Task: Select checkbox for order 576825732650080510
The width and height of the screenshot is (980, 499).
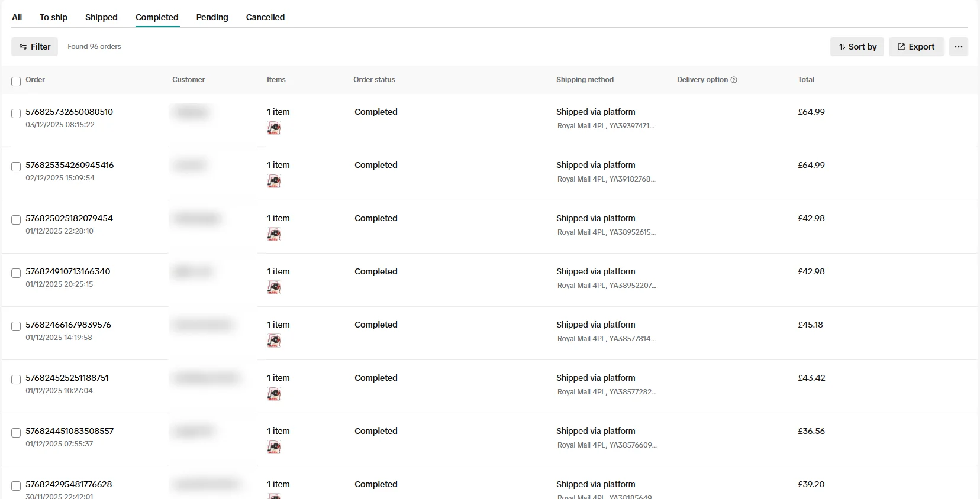Action: tap(16, 114)
